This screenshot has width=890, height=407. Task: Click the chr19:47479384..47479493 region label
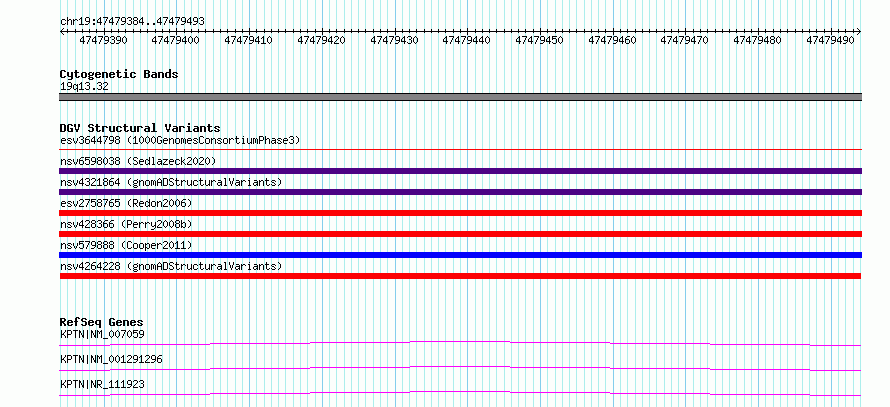pyautogui.click(x=132, y=21)
